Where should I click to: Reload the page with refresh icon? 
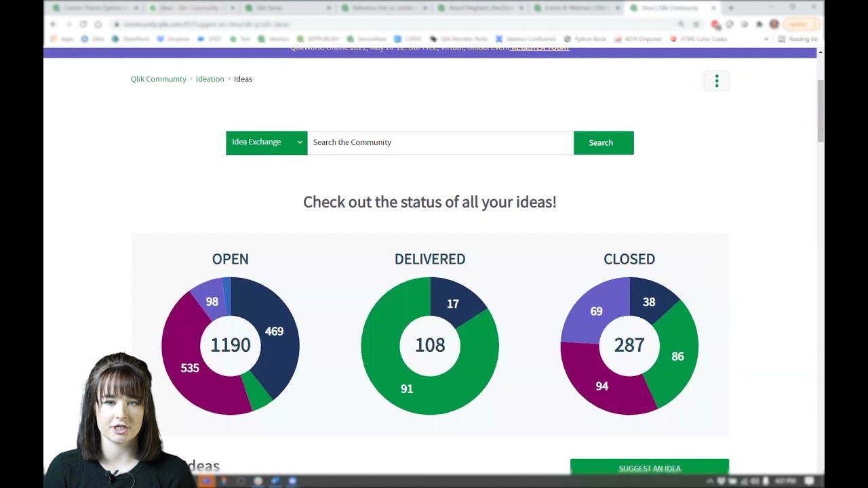coord(83,24)
